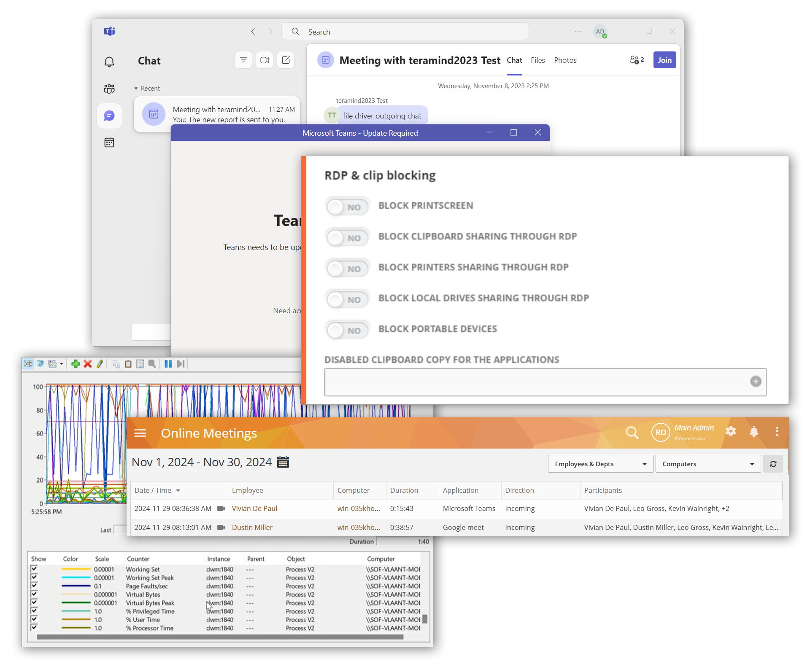Screen dimensions: 810x672
Task: Open Calendar icon in Teams sidebar
Action: click(x=109, y=142)
